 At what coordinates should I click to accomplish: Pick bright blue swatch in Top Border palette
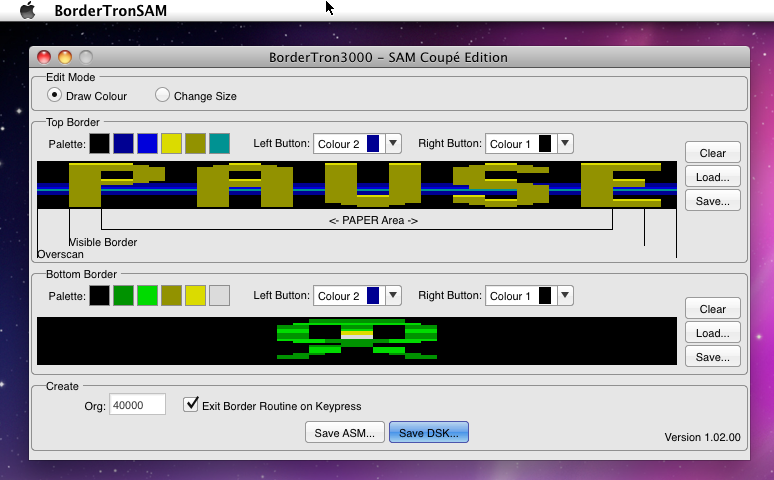point(147,144)
